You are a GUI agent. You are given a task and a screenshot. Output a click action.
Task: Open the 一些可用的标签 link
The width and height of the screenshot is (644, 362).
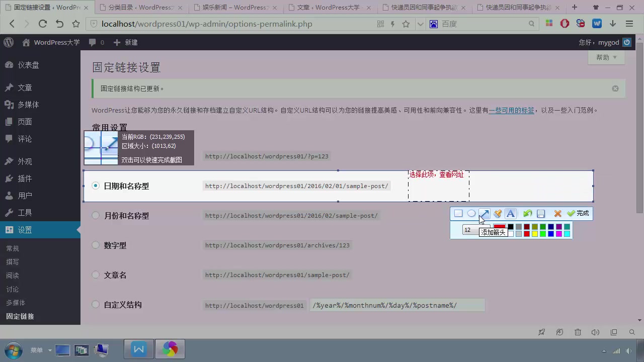(512, 111)
